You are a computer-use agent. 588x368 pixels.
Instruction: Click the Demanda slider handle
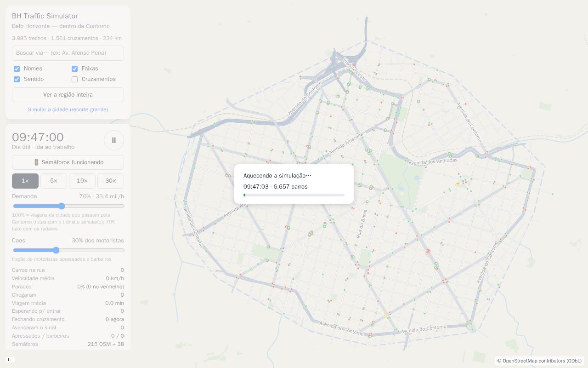pos(62,206)
